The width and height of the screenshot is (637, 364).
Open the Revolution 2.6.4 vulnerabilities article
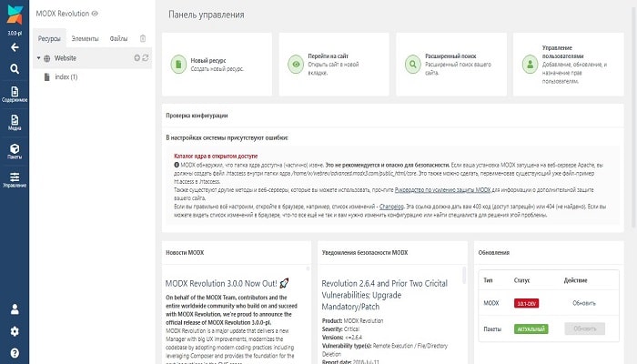pos(384,295)
